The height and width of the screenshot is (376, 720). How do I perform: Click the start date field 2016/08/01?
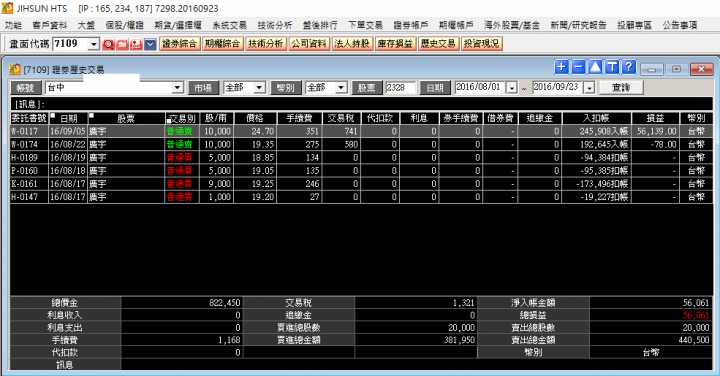tap(480, 87)
